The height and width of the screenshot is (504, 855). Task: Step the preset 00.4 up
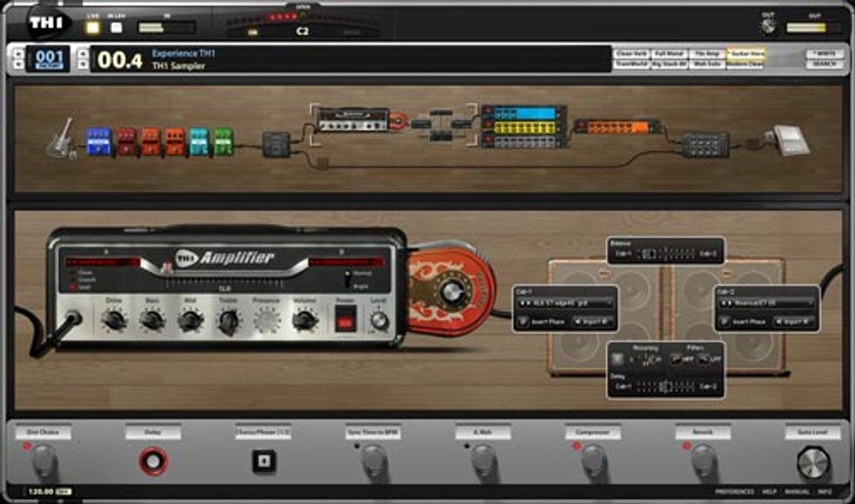[83, 53]
